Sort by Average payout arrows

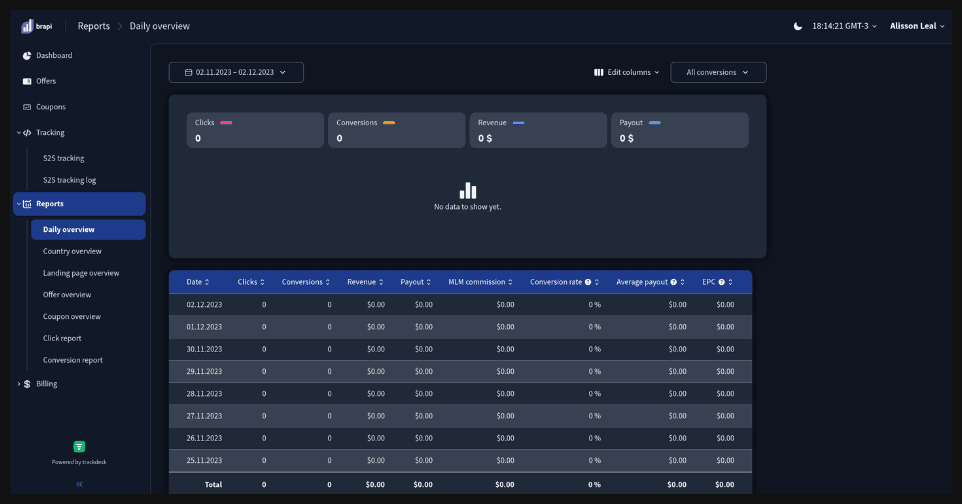coord(682,282)
